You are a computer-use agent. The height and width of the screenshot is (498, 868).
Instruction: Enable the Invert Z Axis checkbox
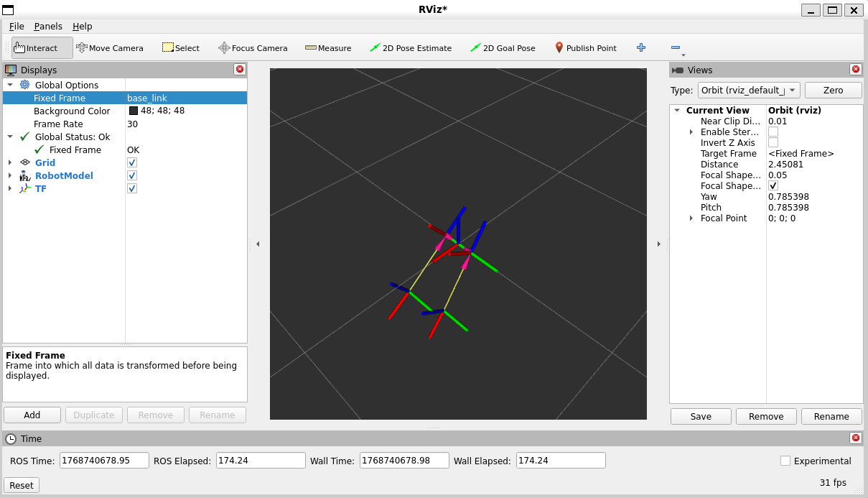coord(773,143)
